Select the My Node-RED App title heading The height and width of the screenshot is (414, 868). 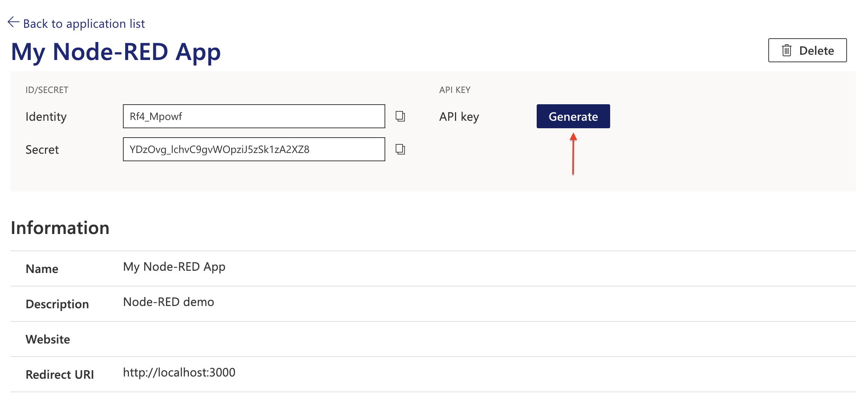tap(116, 52)
